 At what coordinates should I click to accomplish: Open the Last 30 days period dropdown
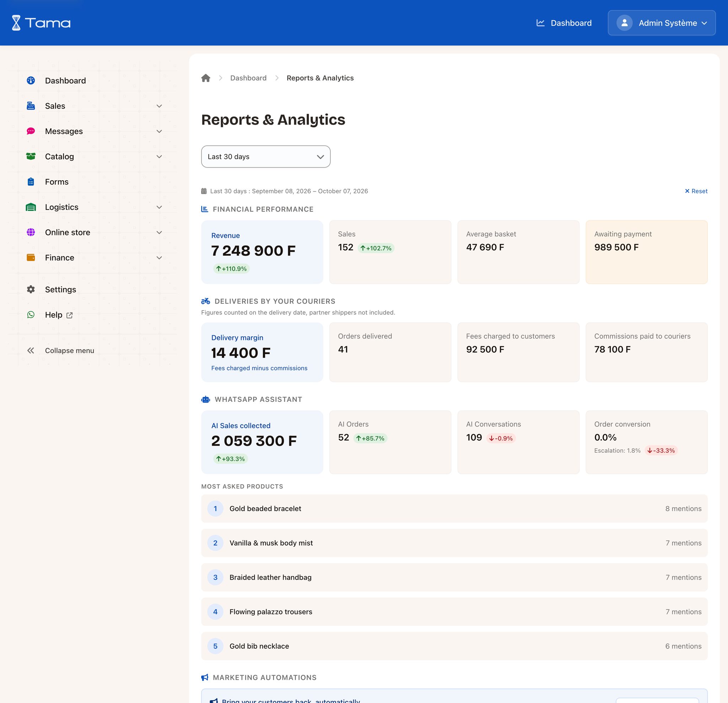click(266, 156)
